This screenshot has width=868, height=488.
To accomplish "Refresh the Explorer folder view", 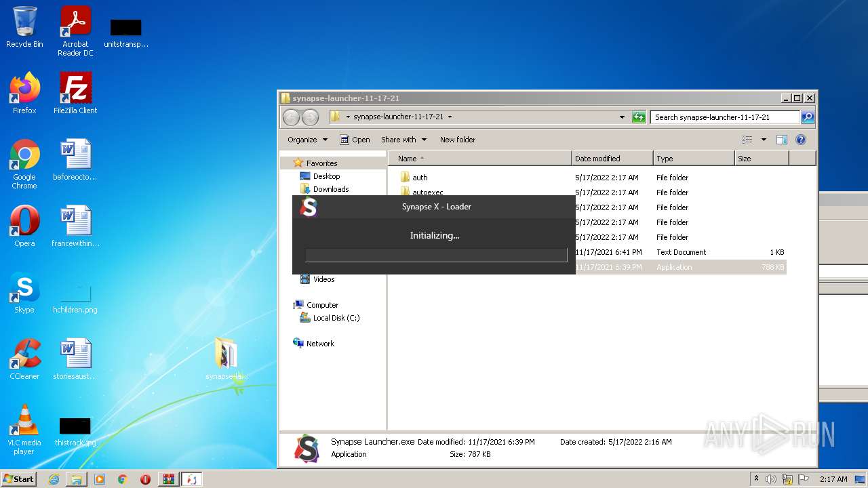I will click(639, 117).
